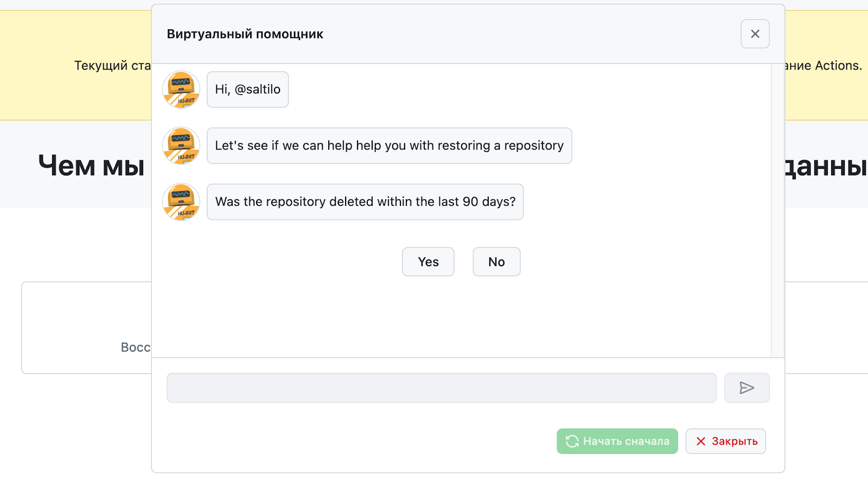
Task: Click the red X icon inside Закрыть
Action: [701, 441]
